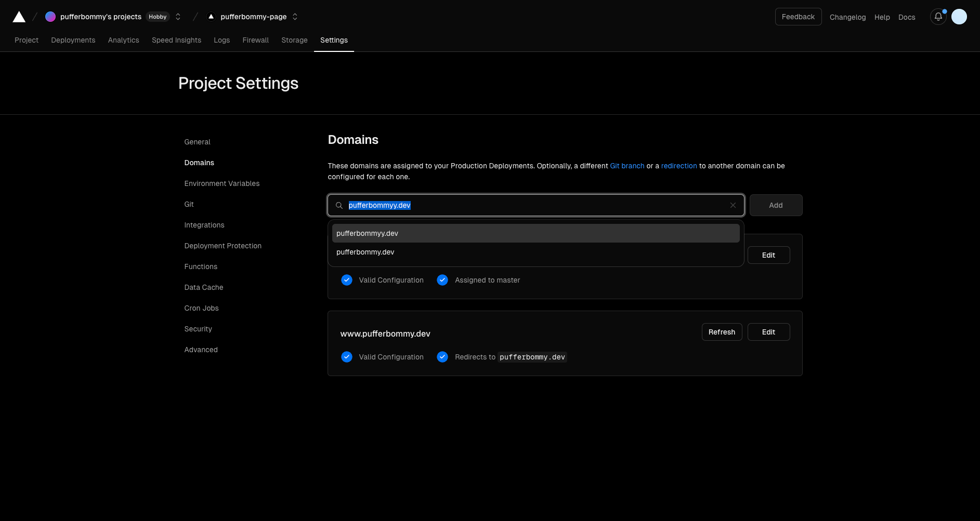
Task: Refresh www.pufferbommy.dev domain
Action: pyautogui.click(x=722, y=332)
